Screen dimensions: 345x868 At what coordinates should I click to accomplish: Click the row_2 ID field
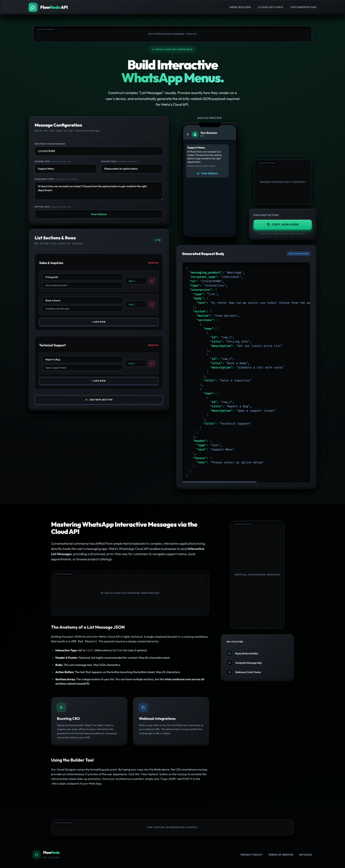(x=136, y=304)
